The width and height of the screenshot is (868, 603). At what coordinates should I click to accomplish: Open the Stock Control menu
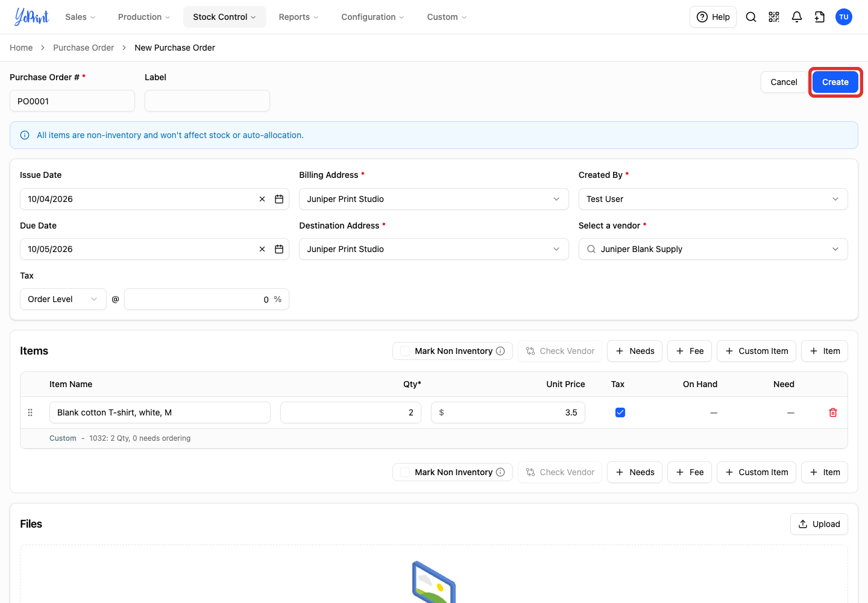(225, 17)
